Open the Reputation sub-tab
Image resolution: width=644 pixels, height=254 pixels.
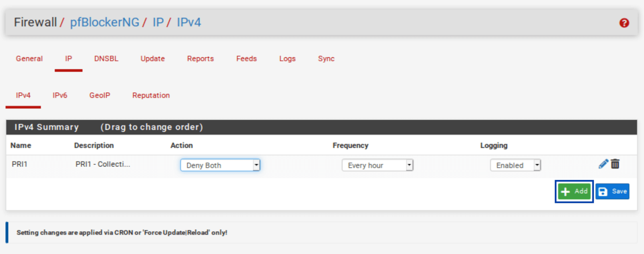[151, 95]
